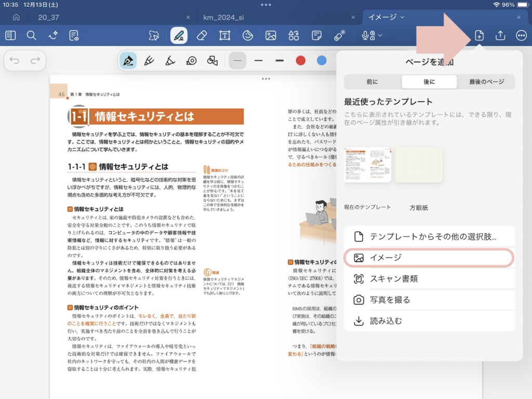
Task: Select 最後のページ insert position
Action: 486,82
